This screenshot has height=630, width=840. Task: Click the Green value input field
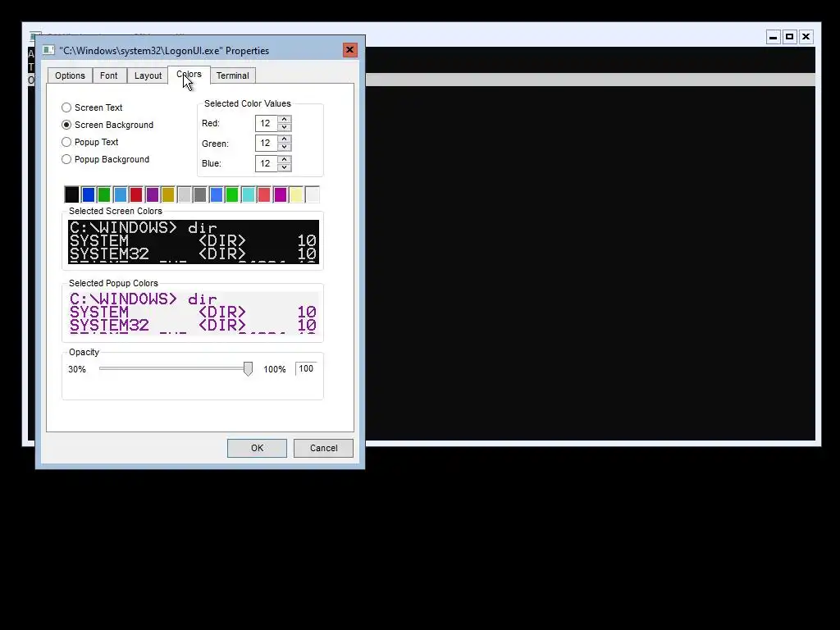267,143
